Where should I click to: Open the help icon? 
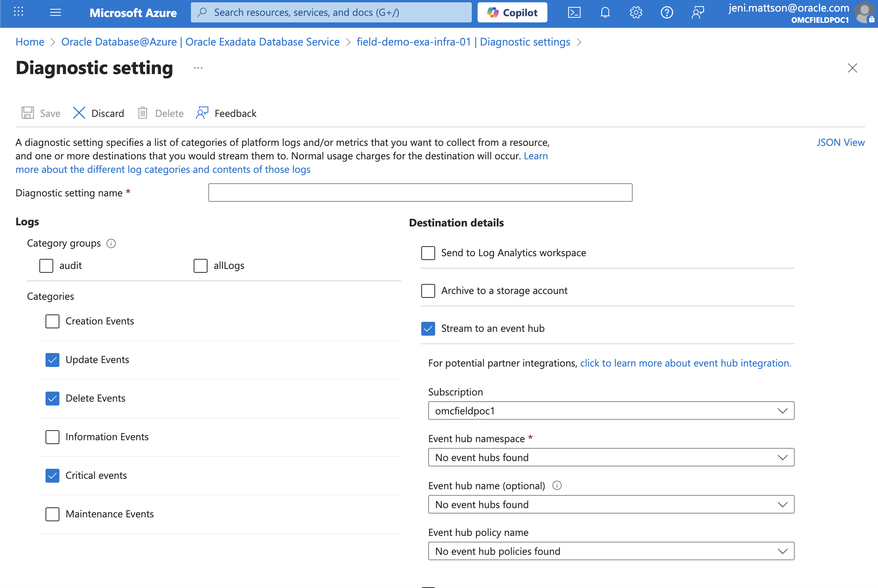[x=667, y=12]
